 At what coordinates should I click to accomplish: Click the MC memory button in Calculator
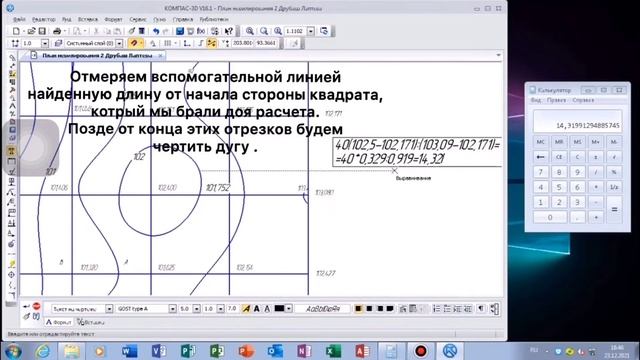coord(541,142)
